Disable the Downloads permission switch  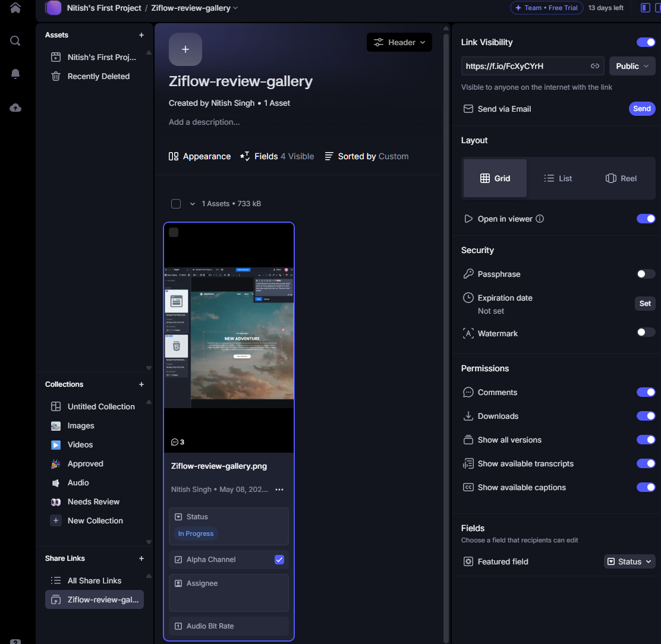pos(646,416)
